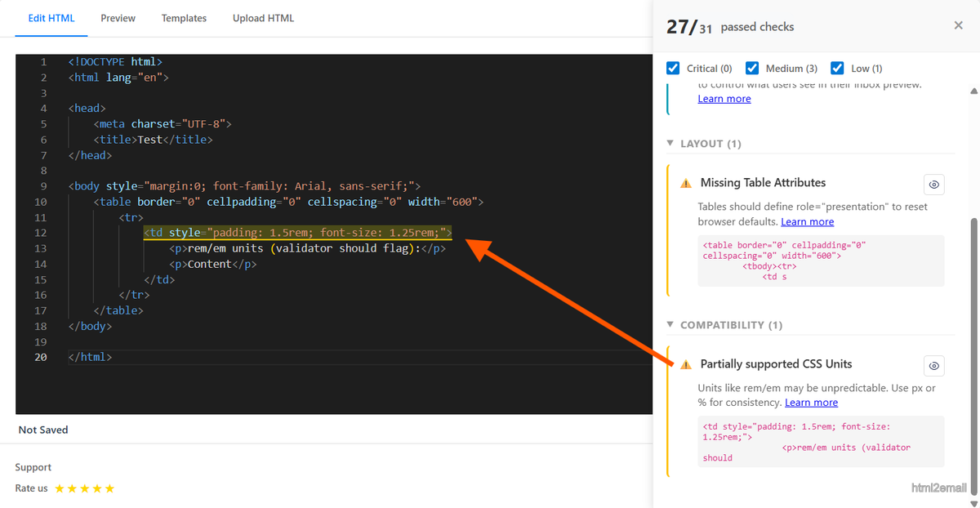Switch to the Preview tab
The height and width of the screenshot is (508, 980).
click(118, 17)
